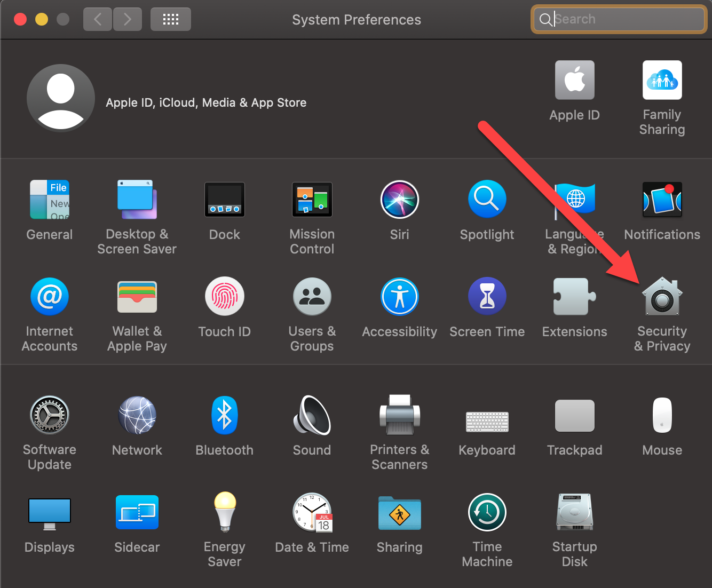Open Users & Groups preferences
Viewport: 712px width, 588px height.
click(x=312, y=297)
